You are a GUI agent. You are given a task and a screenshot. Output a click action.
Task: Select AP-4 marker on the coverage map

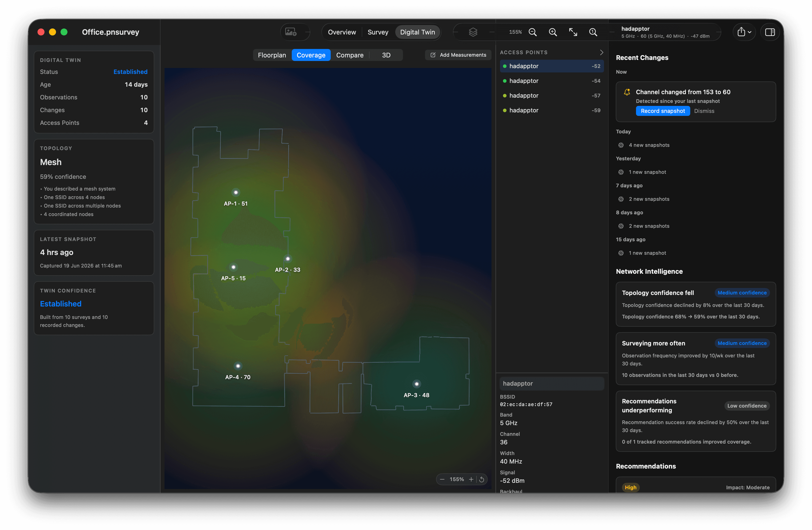[238, 366]
